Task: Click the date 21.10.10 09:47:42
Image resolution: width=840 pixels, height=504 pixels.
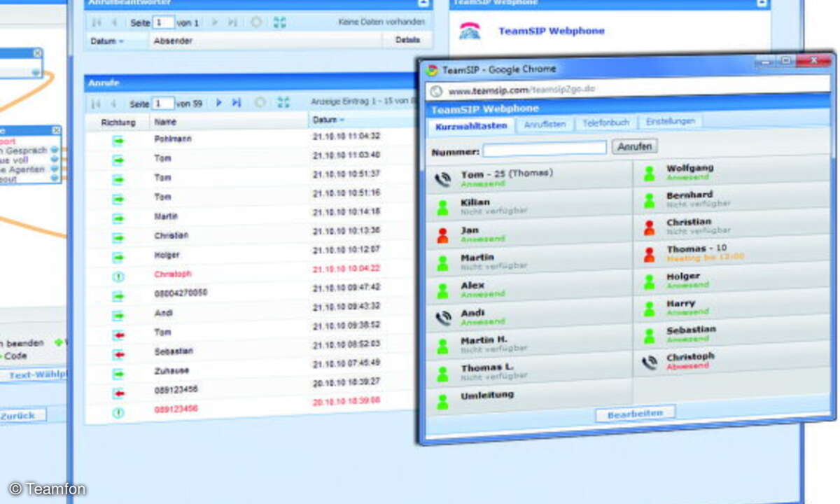Action: click(346, 287)
